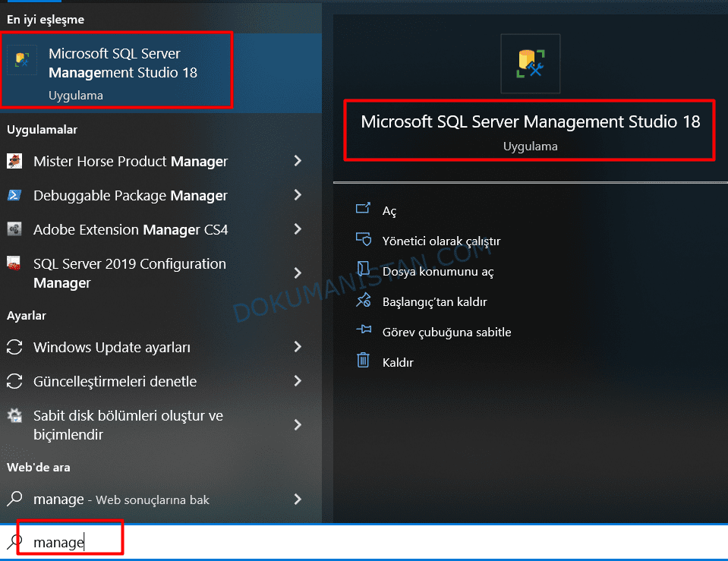728x561 pixels.
Task: Click the search bar magnifier icon
Action: 15,541
